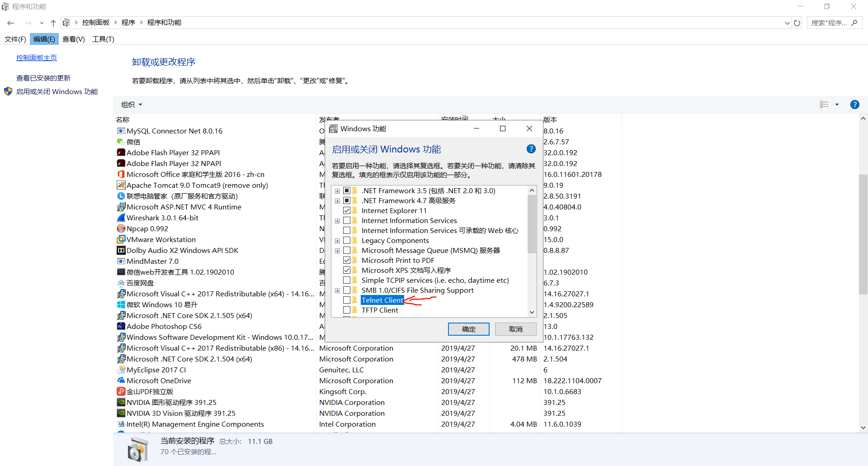Click the MyEclipse 2017 CI icon
The width and height of the screenshot is (868, 466).
click(121, 370)
